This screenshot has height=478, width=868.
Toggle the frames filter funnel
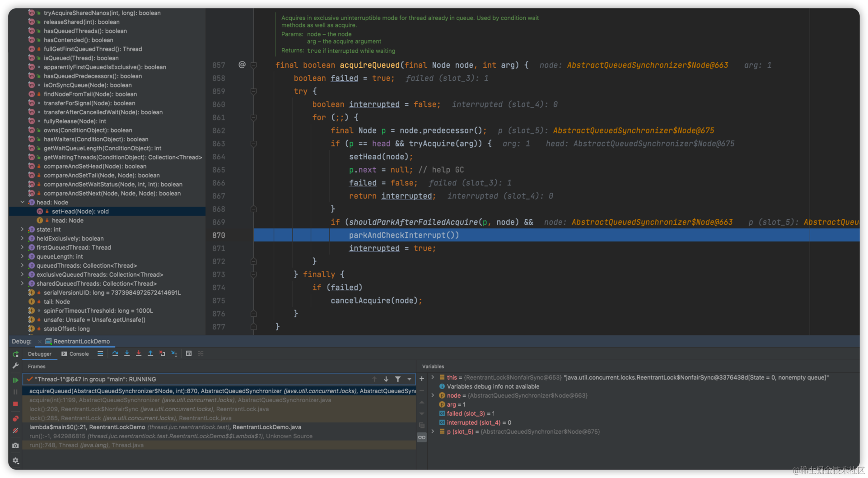(398, 379)
